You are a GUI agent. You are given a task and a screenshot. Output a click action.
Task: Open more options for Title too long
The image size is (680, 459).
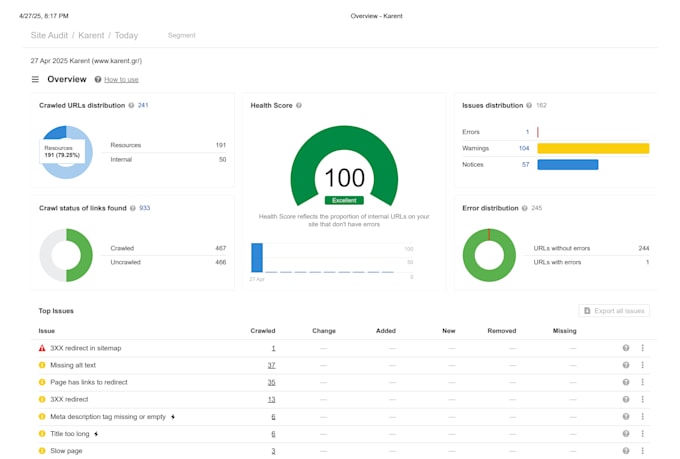tap(643, 433)
